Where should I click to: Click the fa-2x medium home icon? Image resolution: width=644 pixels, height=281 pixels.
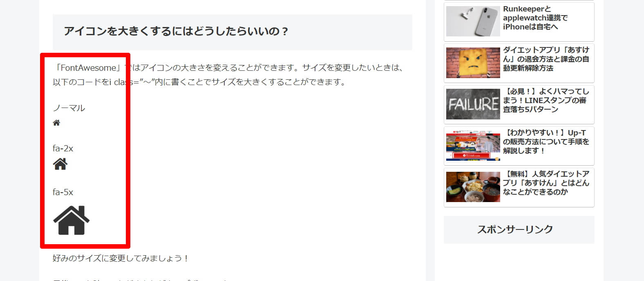point(60,164)
